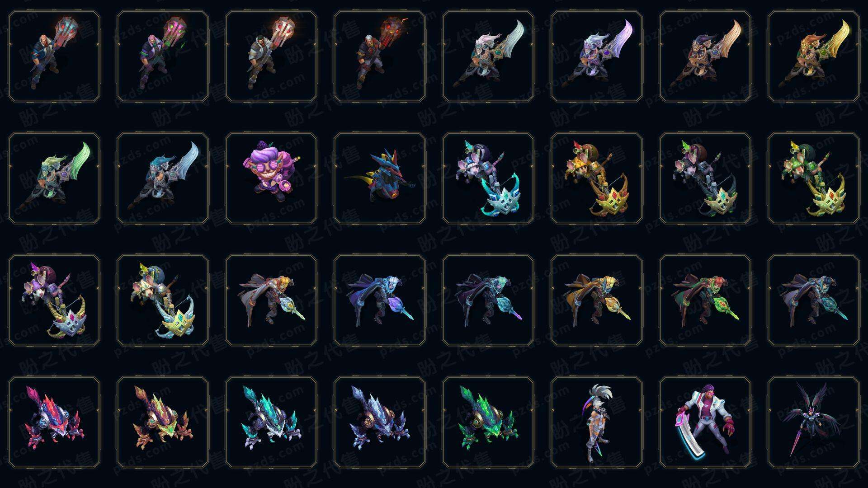Pick the orange-gold crystal scorpion
Viewport: 868px width, 488px height.
click(x=163, y=422)
